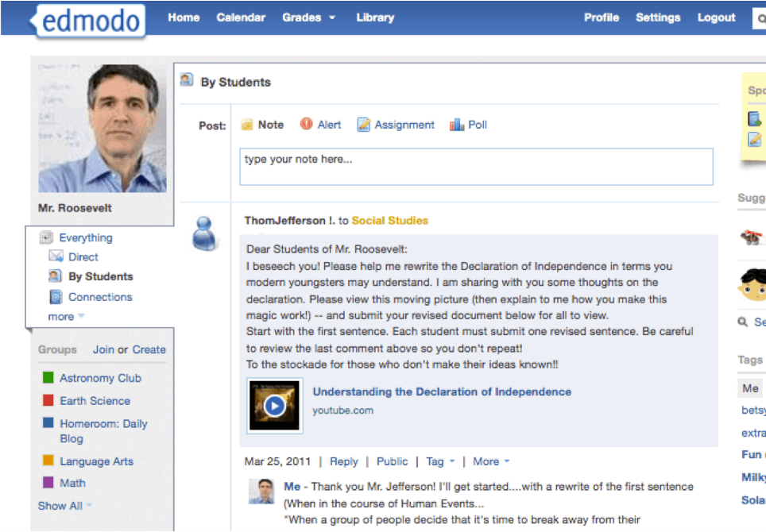The width and height of the screenshot is (766, 532).
Task: Click the green Astronomy Club color swatch
Action: [48, 377]
